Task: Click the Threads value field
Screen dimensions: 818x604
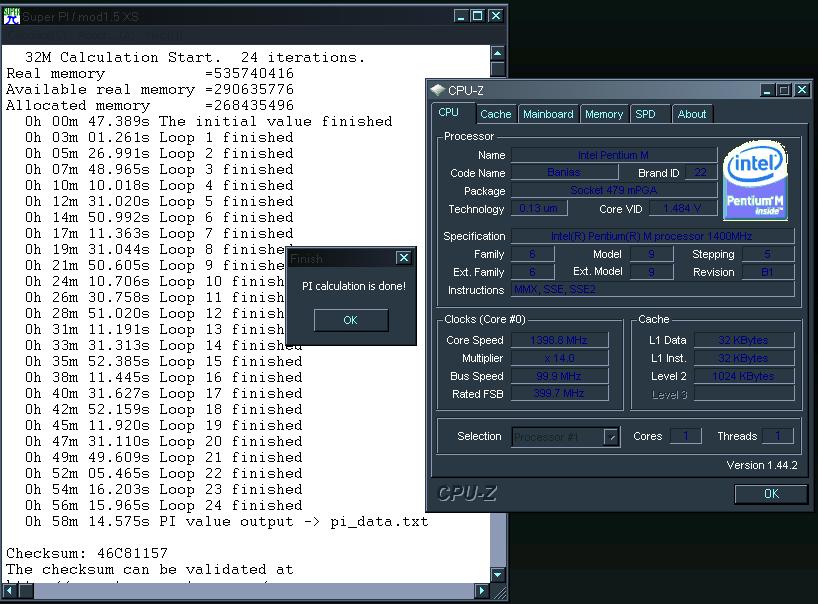Action: pyautogui.click(x=777, y=436)
